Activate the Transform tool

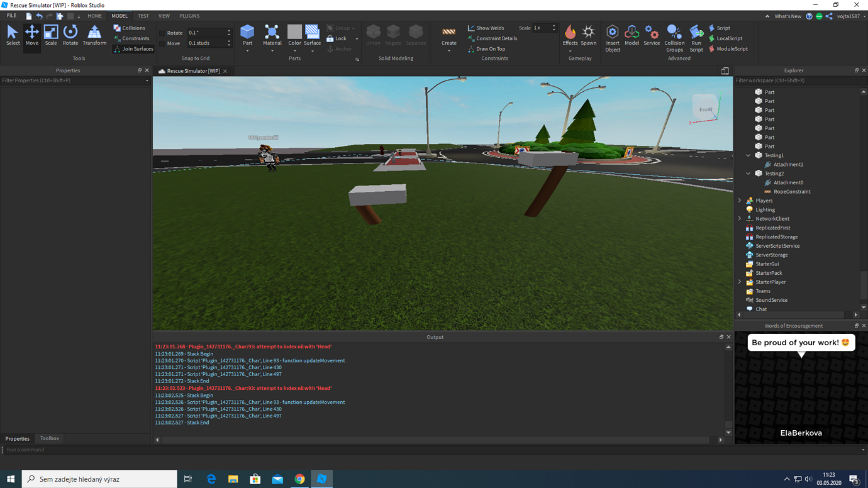coord(94,36)
